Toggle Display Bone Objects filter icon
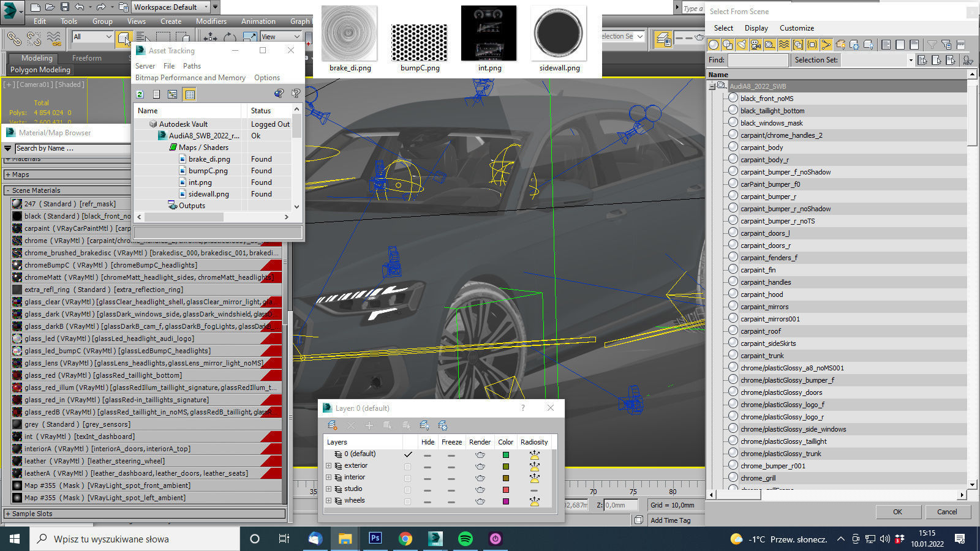The width and height of the screenshot is (980, 551). (x=826, y=45)
